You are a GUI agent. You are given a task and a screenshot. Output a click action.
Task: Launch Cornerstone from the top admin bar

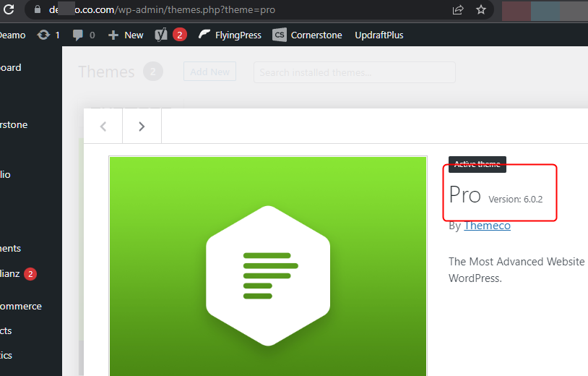click(x=307, y=35)
